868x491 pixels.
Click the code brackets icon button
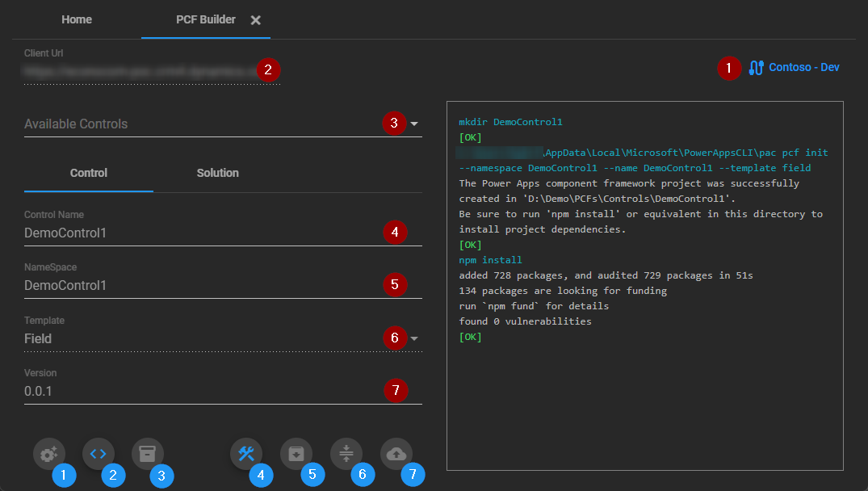pos(99,454)
